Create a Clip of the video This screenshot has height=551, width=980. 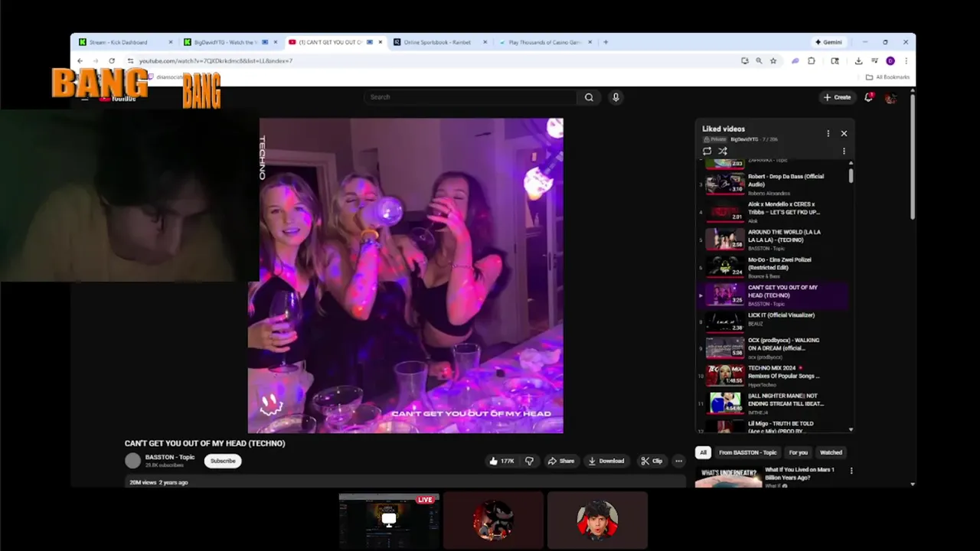(652, 461)
